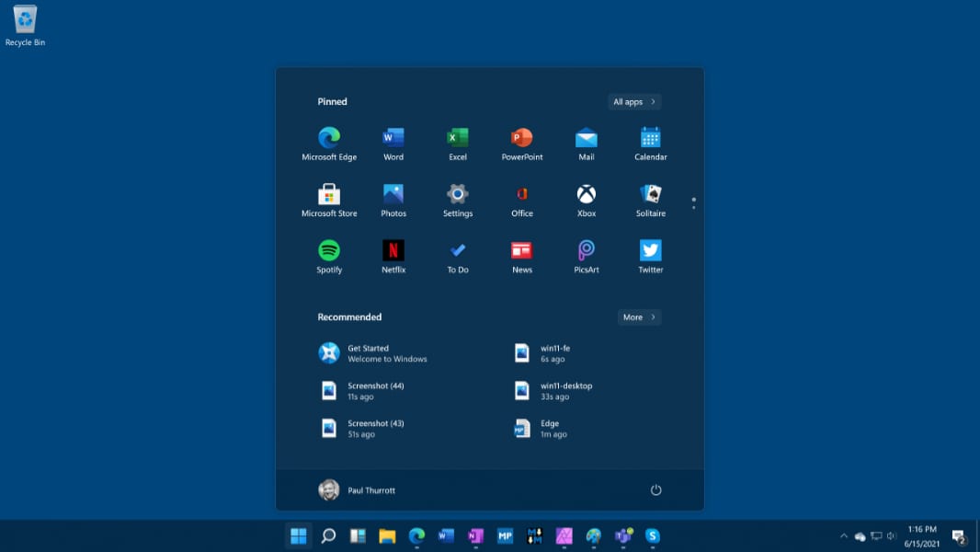Launch Netflix from the Pinned section
The height and width of the screenshot is (552, 980).
click(393, 257)
